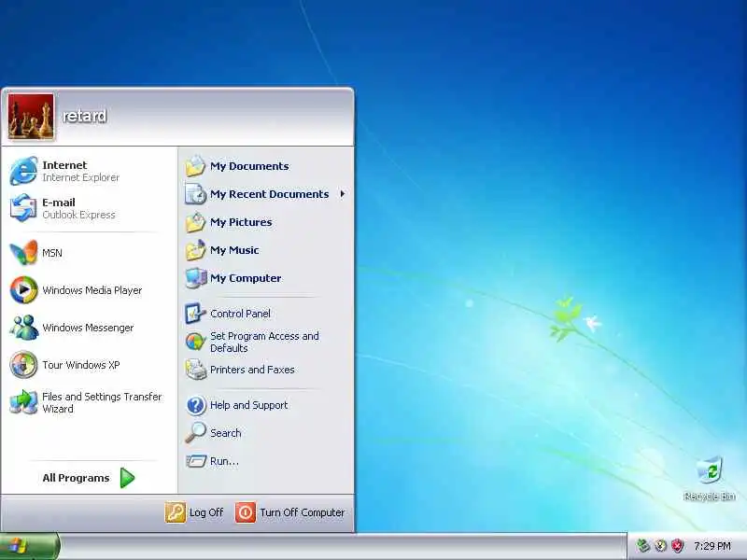The image size is (747, 560).
Task: Select the Windows Messenger label
Action: pyautogui.click(x=88, y=328)
